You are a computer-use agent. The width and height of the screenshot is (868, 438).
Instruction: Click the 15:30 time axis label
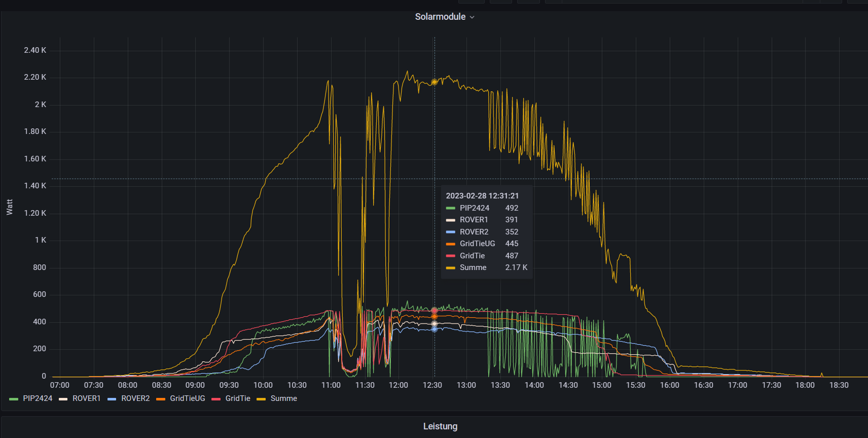click(x=636, y=385)
